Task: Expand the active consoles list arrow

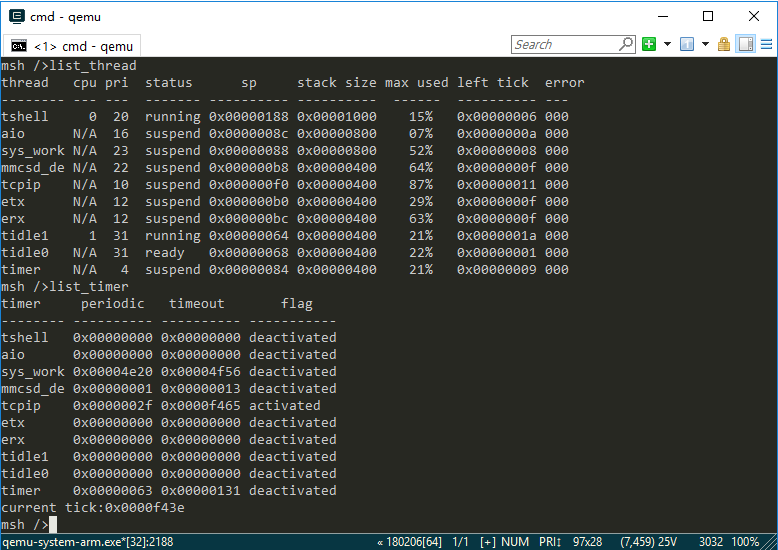Action: click(705, 44)
